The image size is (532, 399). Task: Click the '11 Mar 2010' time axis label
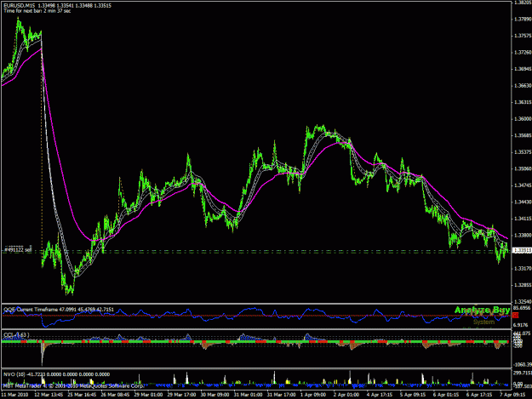[14, 395]
